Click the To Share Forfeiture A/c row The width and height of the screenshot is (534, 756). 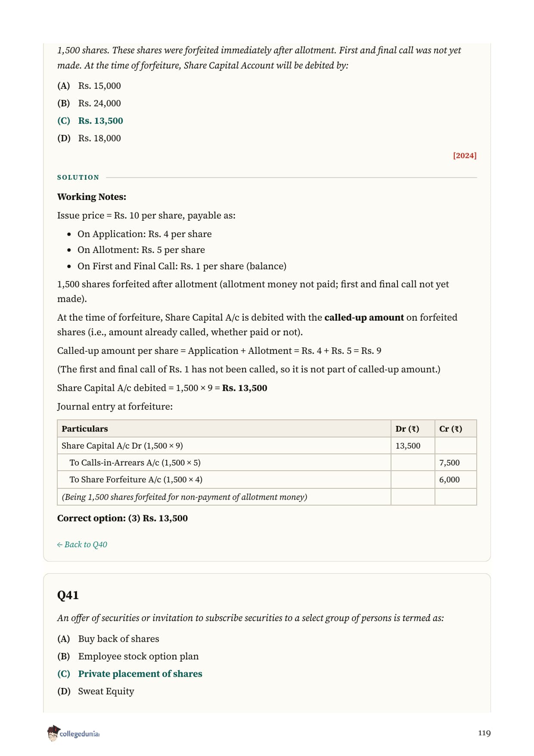point(267,479)
